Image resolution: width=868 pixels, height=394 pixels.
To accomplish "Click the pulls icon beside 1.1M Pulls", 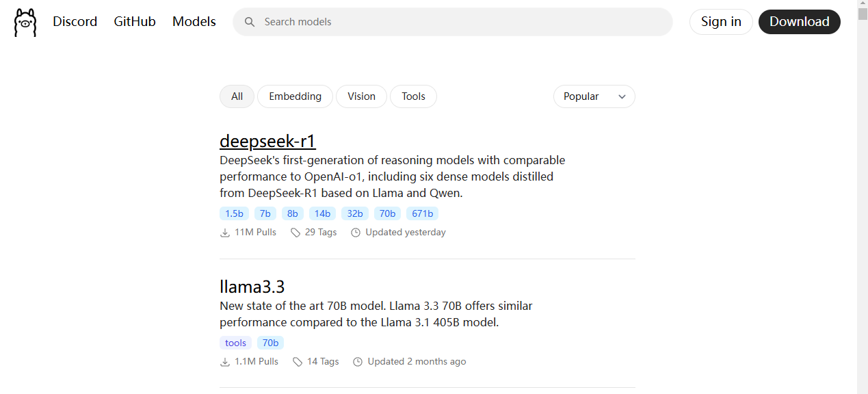I will pyautogui.click(x=225, y=362).
